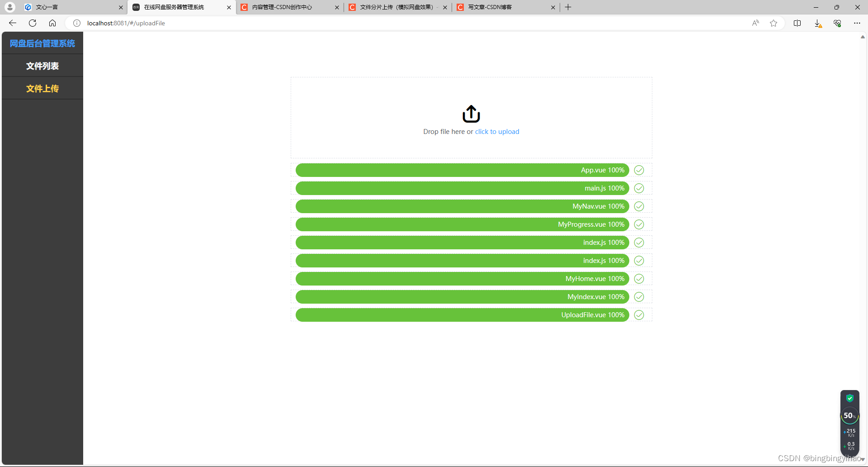868x467 pixels.
Task: Click the green shield security widget icon
Action: [x=850, y=398]
